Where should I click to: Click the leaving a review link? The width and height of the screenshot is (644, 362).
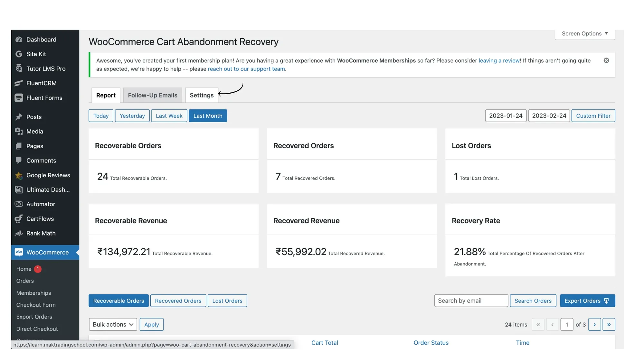pos(499,60)
